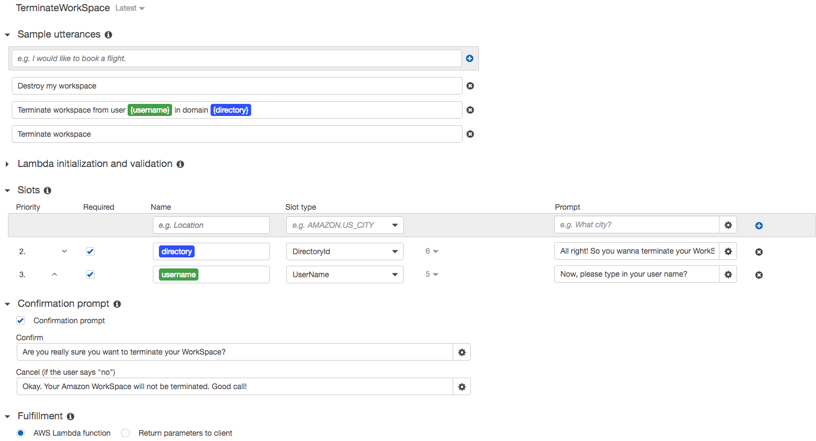816x441 pixels.
Task: Add new slot with plus icon
Action: (x=759, y=225)
